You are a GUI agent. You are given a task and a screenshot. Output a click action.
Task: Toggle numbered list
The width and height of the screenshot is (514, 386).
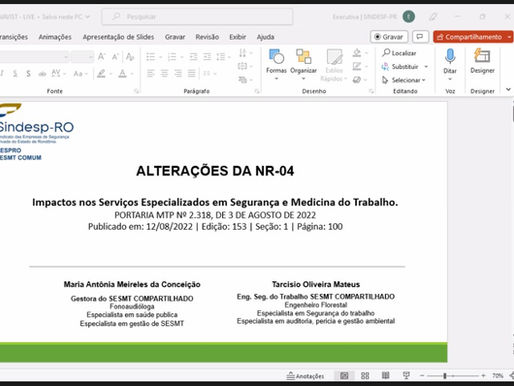tap(172, 57)
